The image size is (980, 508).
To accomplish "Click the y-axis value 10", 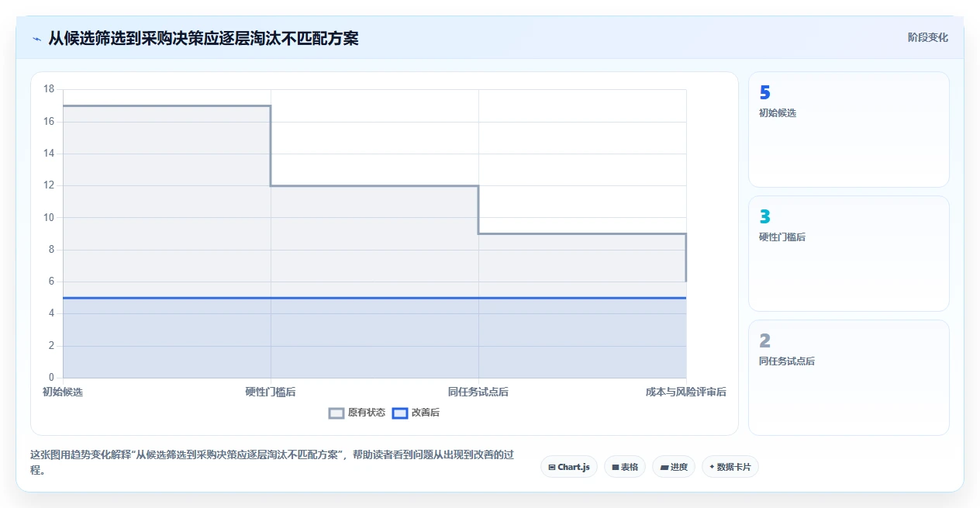I will point(49,217).
